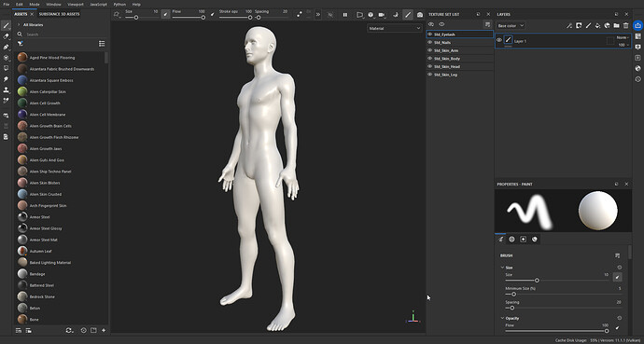Open alpha tab icon in Properties panel
Screen dimensions: 644x344
511,239
